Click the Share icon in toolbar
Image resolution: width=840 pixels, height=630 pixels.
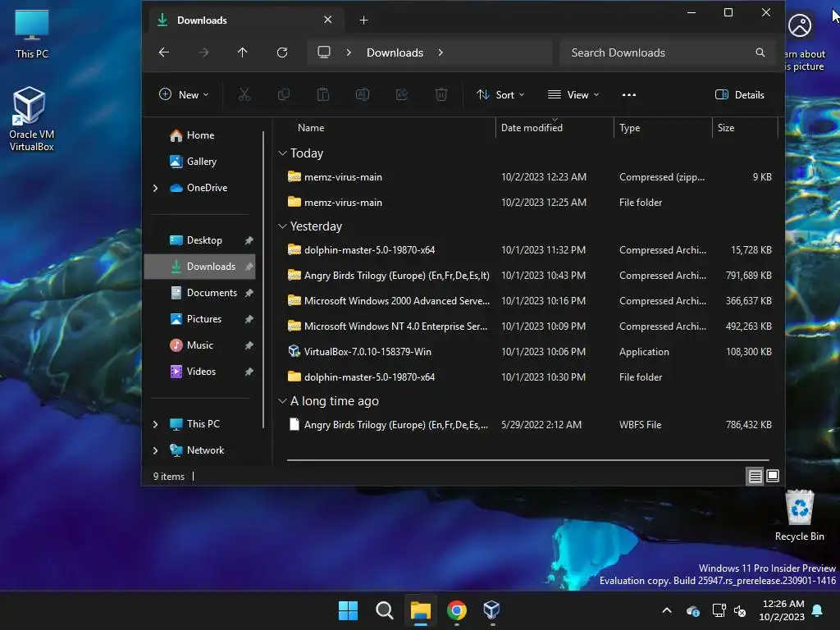click(x=402, y=95)
